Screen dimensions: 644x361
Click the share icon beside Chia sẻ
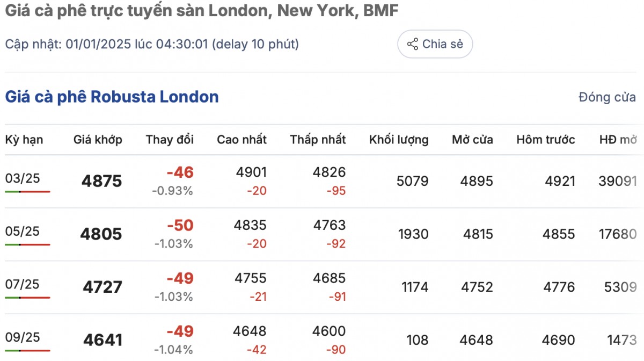pos(412,44)
